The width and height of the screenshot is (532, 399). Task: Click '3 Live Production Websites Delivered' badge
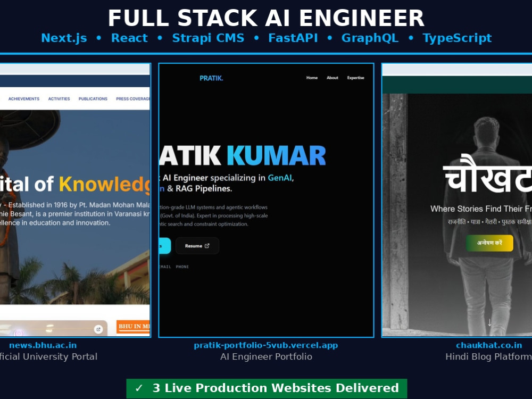click(x=267, y=388)
